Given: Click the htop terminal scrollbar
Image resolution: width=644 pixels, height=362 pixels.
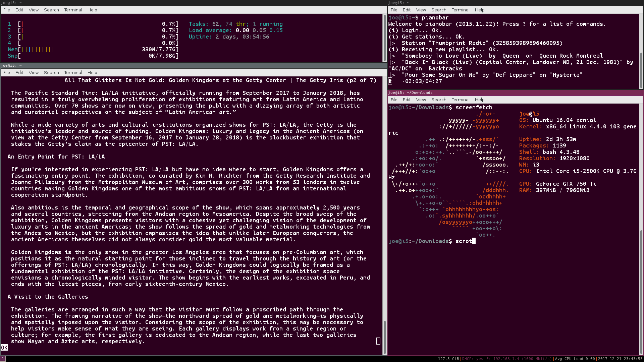Looking at the screenshot, I should coord(384,38).
